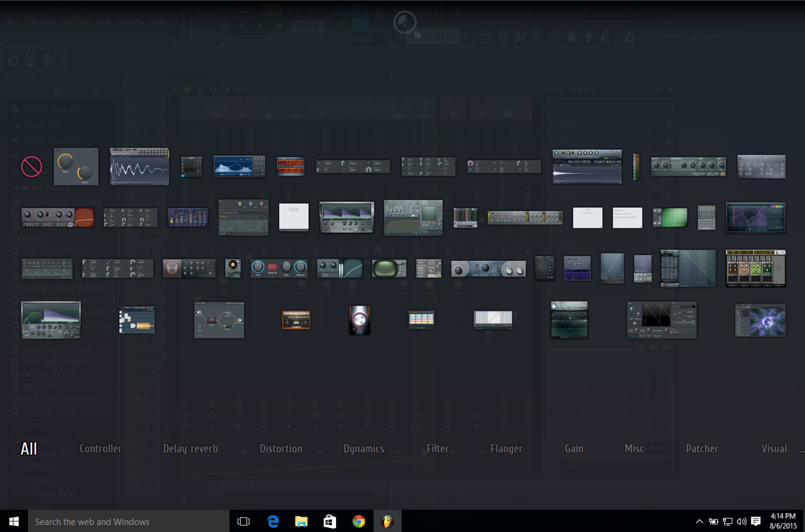
Task: Select the Phase Offset stereo enhancer plugin
Action: 489,269
